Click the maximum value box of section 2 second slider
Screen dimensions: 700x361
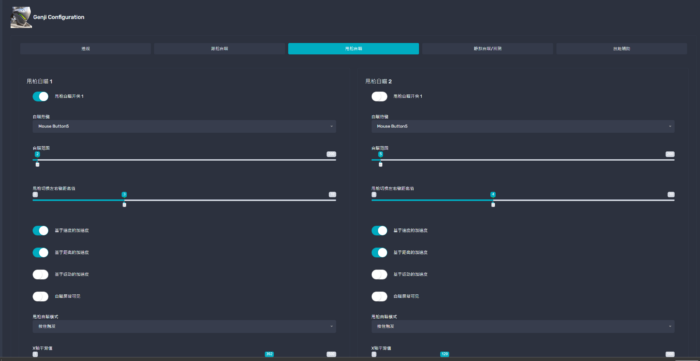coord(671,195)
